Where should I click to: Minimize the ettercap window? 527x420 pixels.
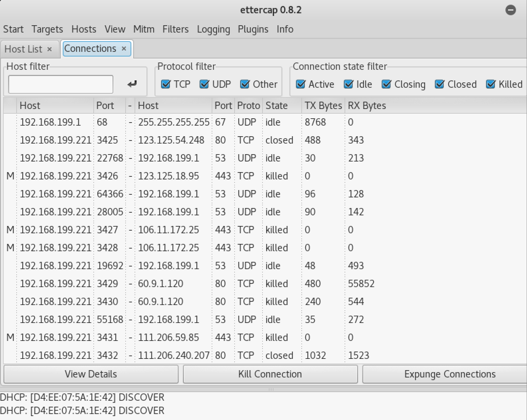511,10
